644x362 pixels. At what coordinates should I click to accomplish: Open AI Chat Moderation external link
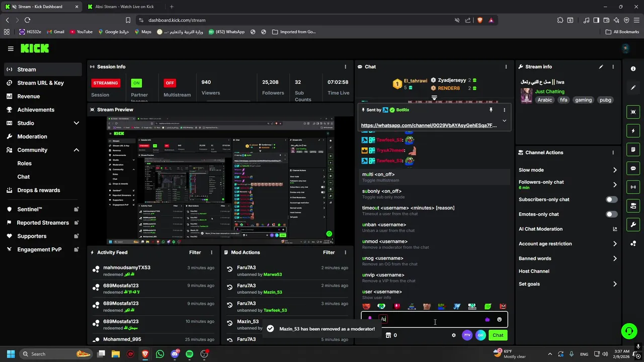coord(615,229)
